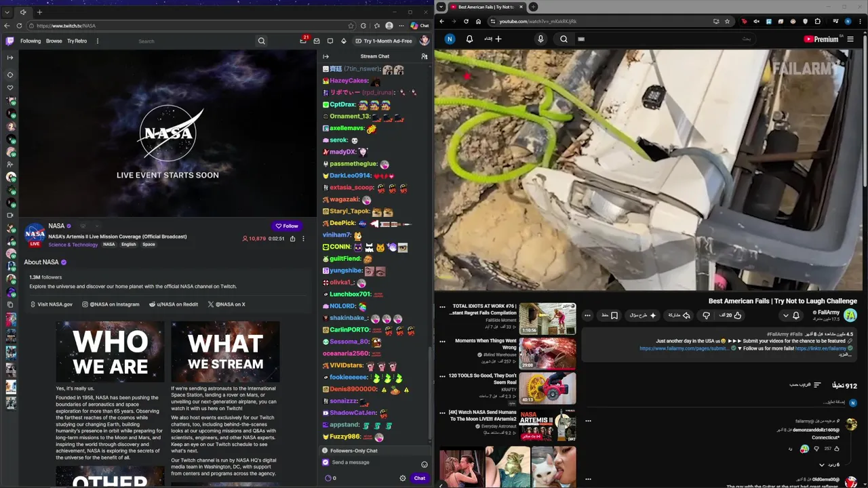The height and width of the screenshot is (488, 868).
Task: Toggle FailArmy subscription bell dropdown
Action: (791, 315)
